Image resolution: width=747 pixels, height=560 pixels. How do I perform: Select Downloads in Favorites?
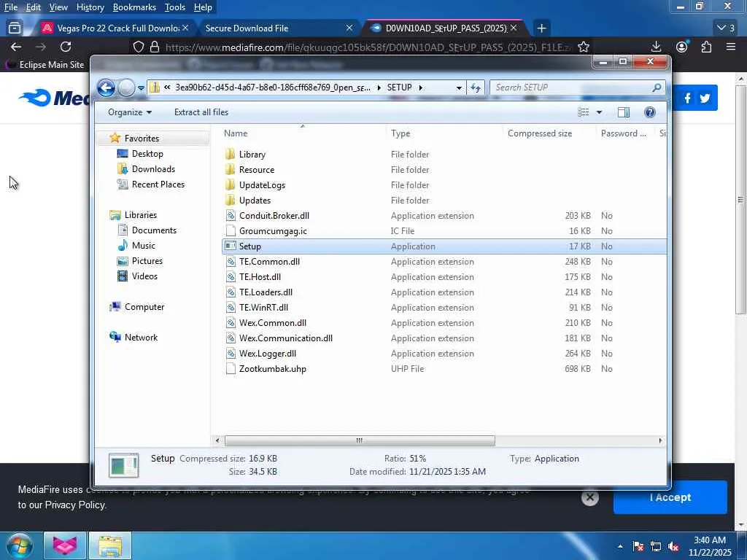coord(153,169)
